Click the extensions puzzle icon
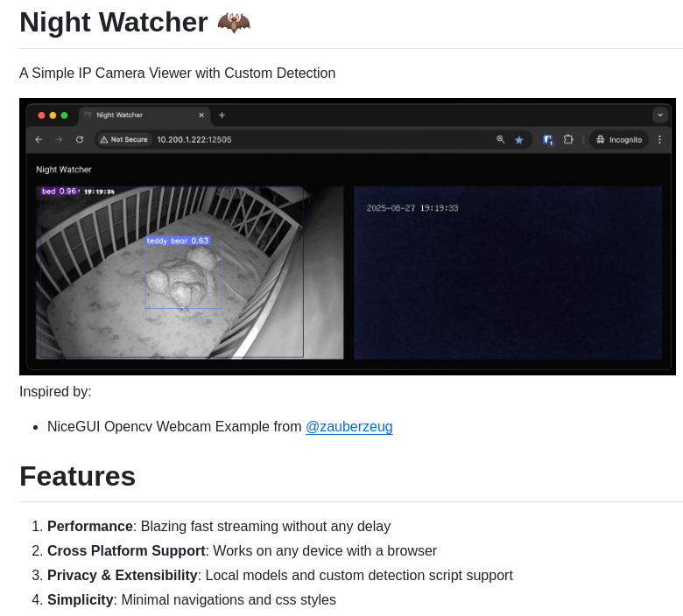The width and height of the screenshot is (683, 616). [568, 140]
